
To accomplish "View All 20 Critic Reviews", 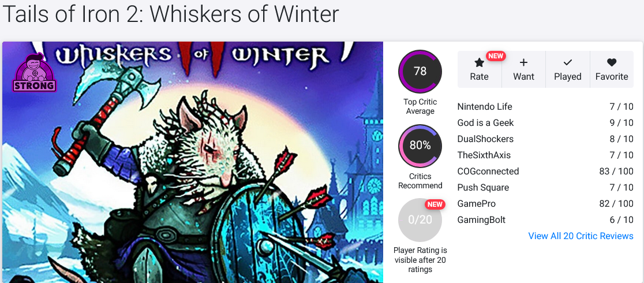I will (581, 236).
